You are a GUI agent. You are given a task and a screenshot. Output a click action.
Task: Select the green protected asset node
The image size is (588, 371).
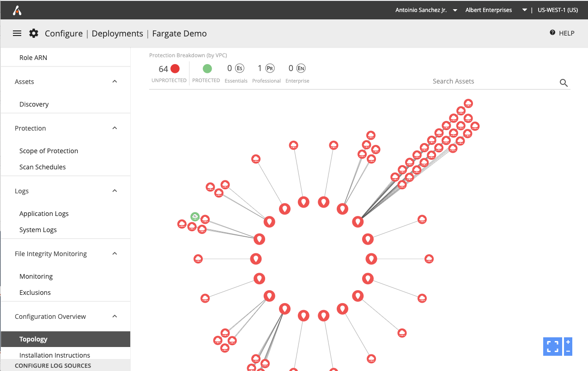click(195, 216)
